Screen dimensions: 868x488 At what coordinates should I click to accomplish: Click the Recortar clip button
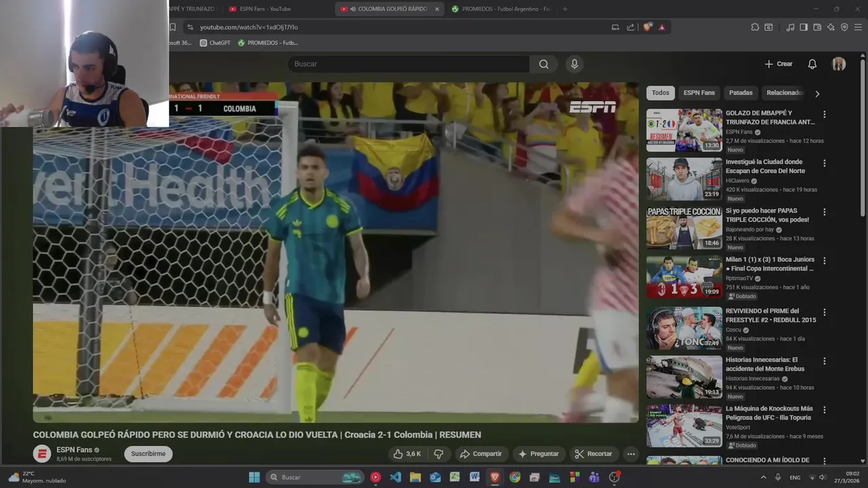593,454
